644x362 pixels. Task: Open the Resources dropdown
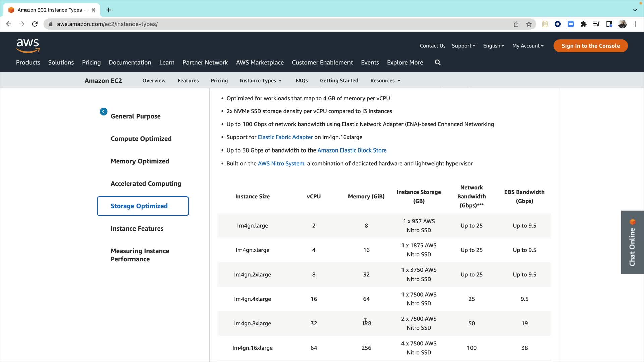click(x=385, y=81)
